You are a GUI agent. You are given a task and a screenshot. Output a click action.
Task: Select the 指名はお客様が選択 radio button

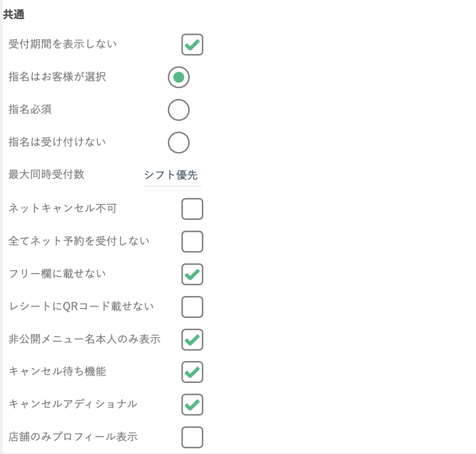(178, 77)
